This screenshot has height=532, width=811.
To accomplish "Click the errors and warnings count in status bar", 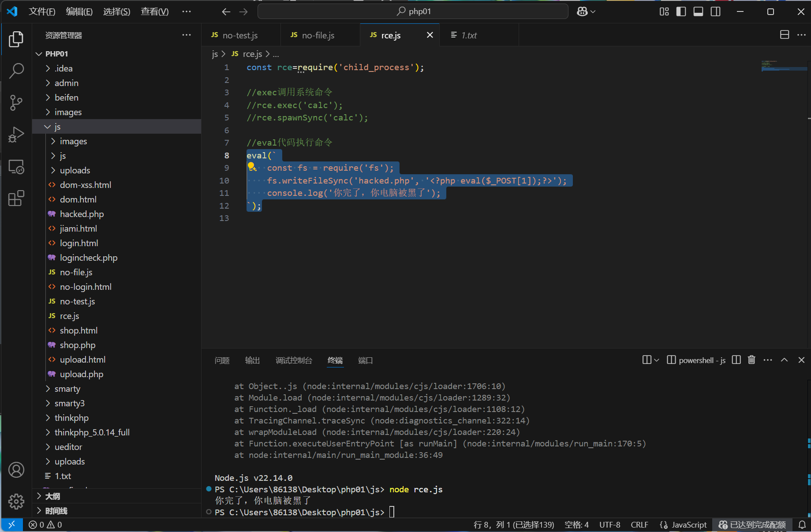I will [x=45, y=525].
